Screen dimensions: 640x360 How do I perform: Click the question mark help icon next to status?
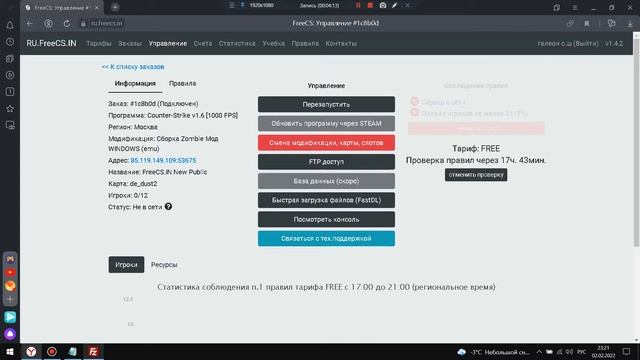pos(168,207)
